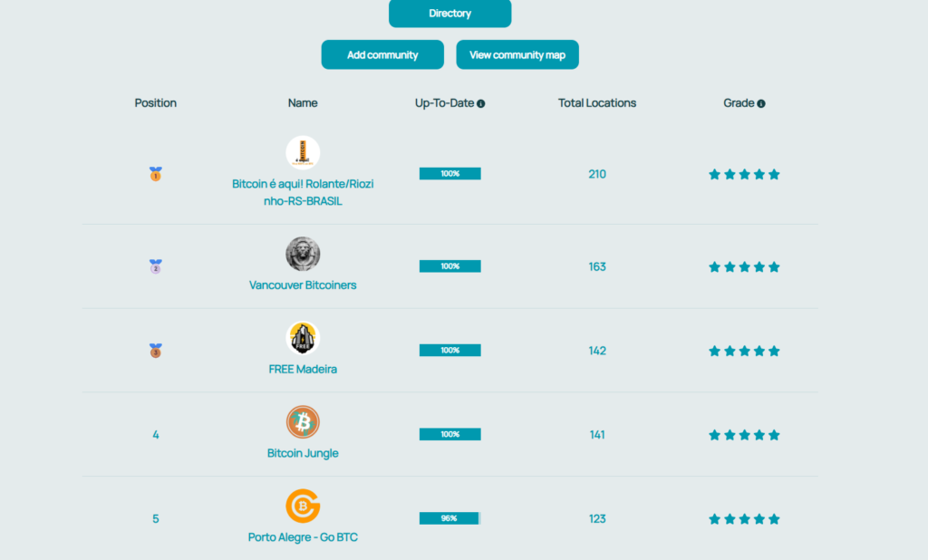
Task: Click the FREE Madeira community logo
Action: [x=303, y=338]
